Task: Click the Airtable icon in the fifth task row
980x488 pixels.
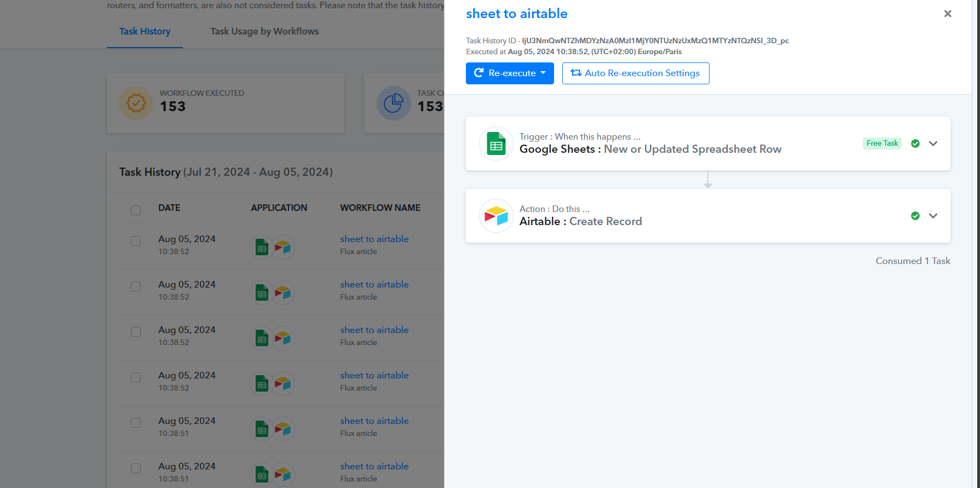Action: (x=283, y=429)
